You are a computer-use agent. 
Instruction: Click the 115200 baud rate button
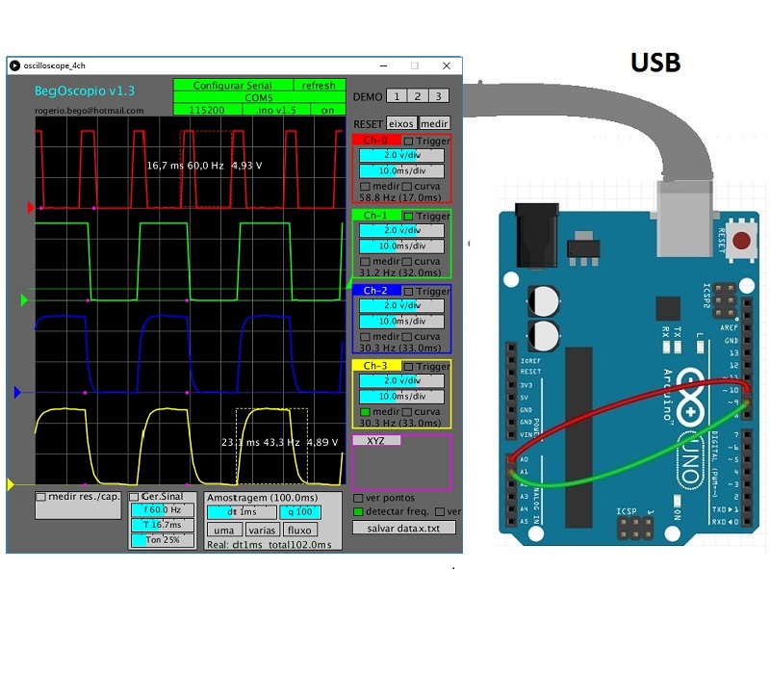(207, 110)
